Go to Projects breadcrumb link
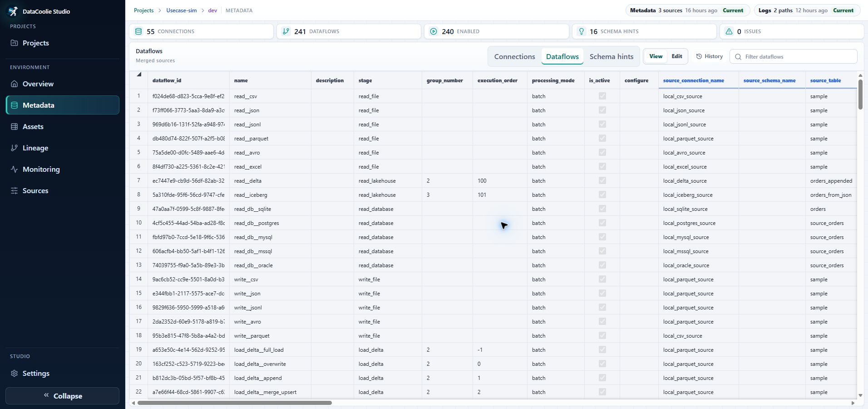This screenshot has height=409, width=868. 143,10
